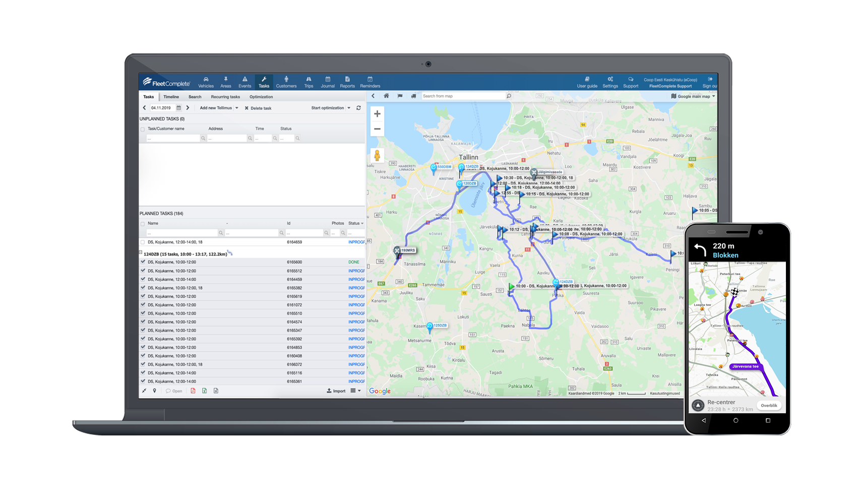Open Settings in the top bar
This screenshot has height=504, width=857.
610,82
